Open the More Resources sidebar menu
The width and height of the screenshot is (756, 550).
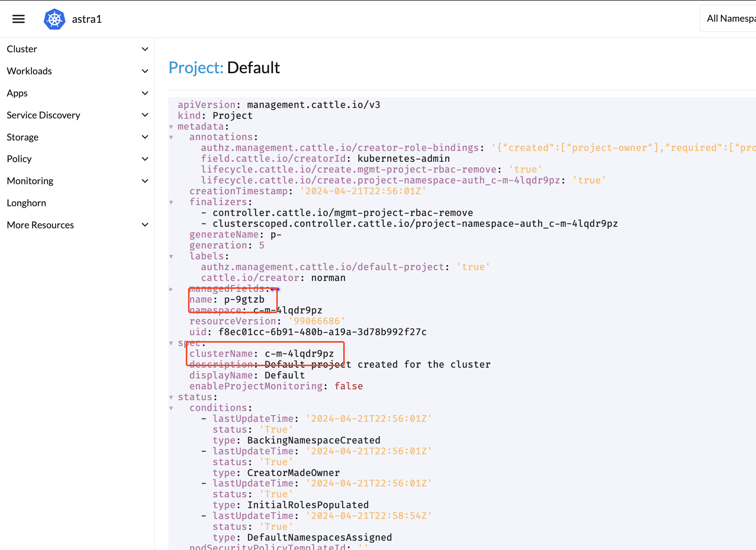[x=40, y=225]
